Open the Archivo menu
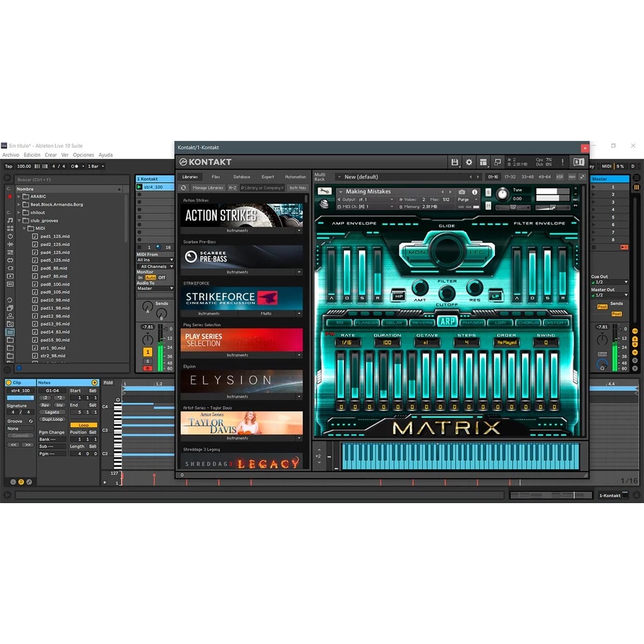 pos(11,155)
